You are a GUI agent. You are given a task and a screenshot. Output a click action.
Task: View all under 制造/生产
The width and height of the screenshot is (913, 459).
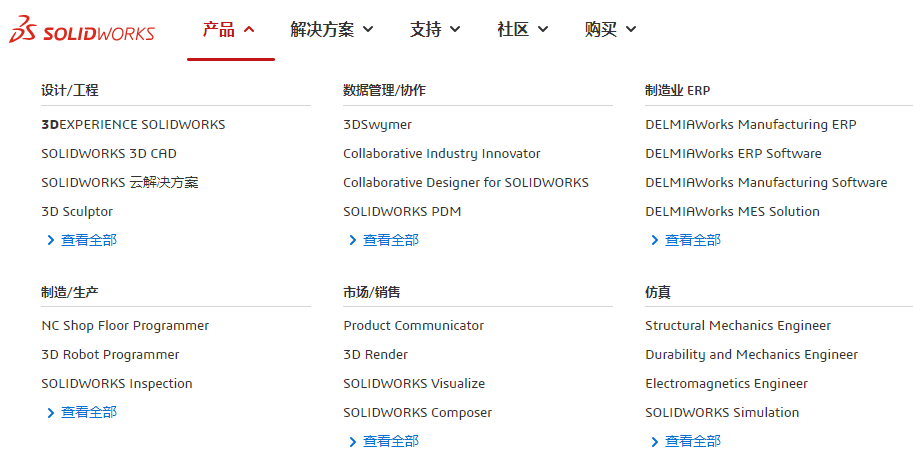pos(82,412)
